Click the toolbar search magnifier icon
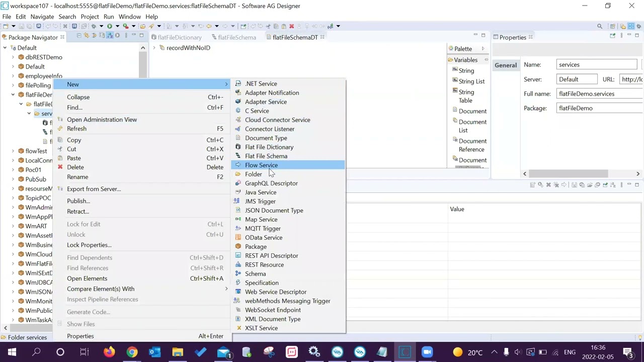 pyautogui.click(x=600, y=26)
